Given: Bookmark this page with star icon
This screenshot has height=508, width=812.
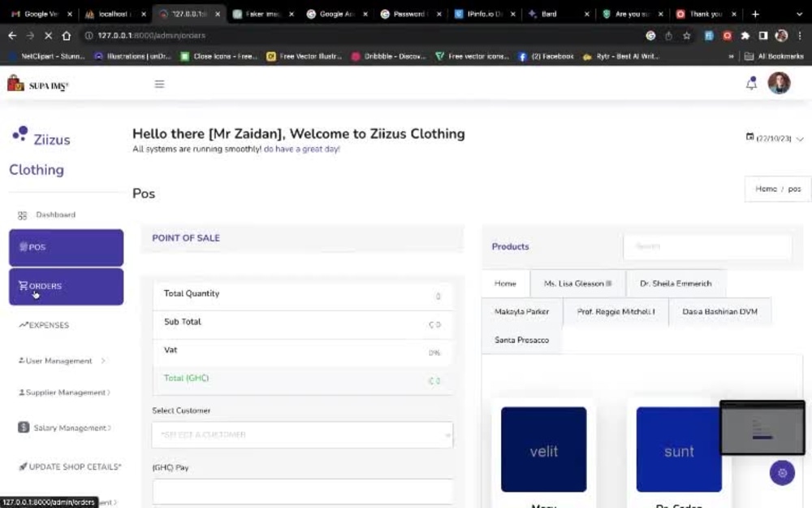Looking at the screenshot, I should (687, 35).
